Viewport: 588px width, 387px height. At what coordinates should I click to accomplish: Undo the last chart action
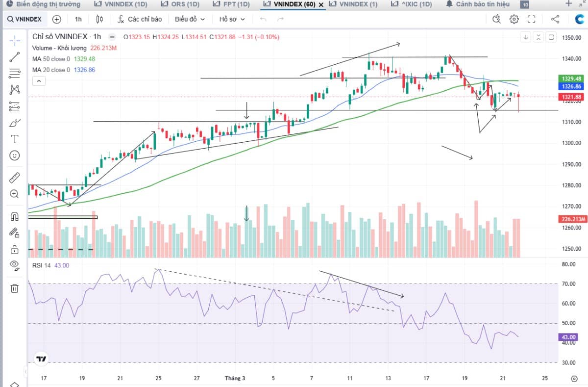(x=263, y=19)
